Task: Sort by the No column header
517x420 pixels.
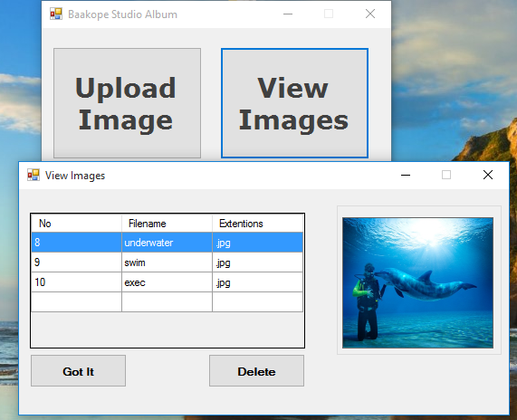Action: pyautogui.click(x=76, y=224)
